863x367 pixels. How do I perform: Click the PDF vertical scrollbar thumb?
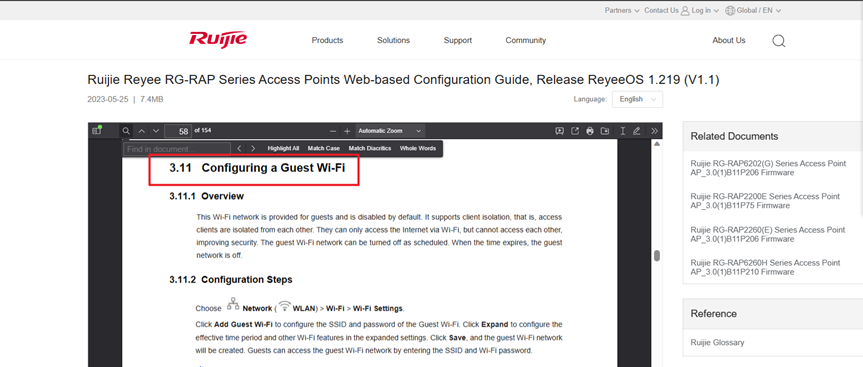pyautogui.click(x=657, y=256)
